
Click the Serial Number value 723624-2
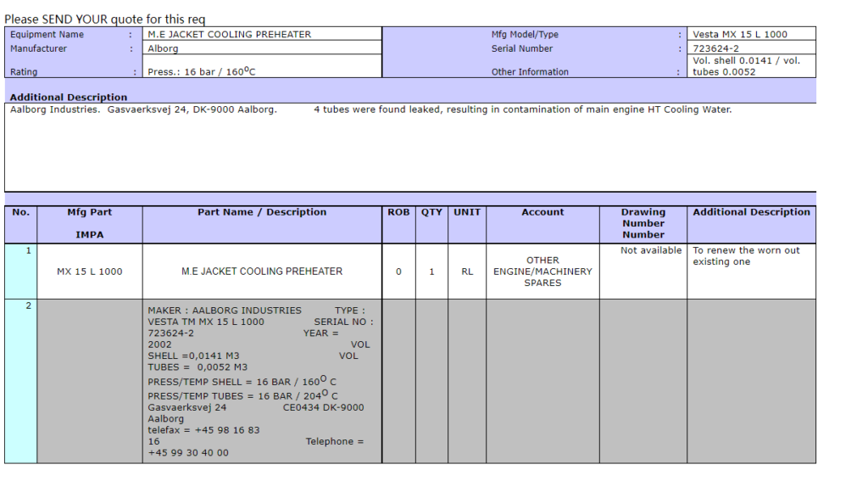pos(751,49)
